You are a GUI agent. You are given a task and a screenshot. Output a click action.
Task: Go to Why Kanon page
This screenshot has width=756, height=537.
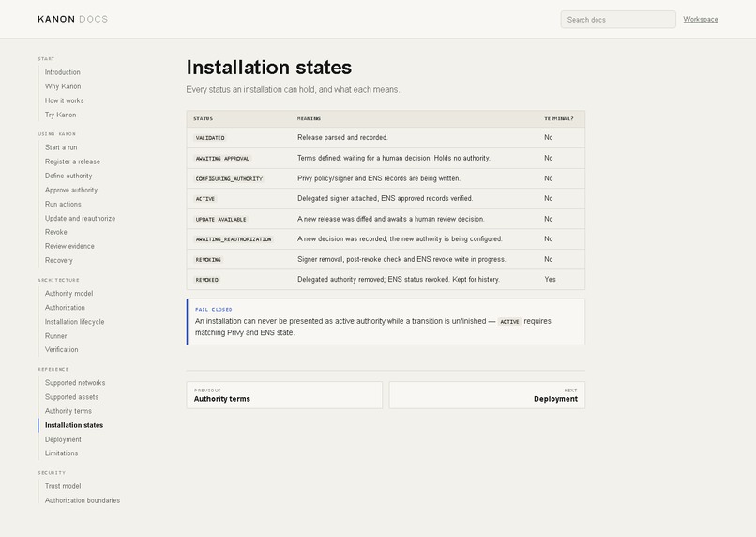pos(63,86)
